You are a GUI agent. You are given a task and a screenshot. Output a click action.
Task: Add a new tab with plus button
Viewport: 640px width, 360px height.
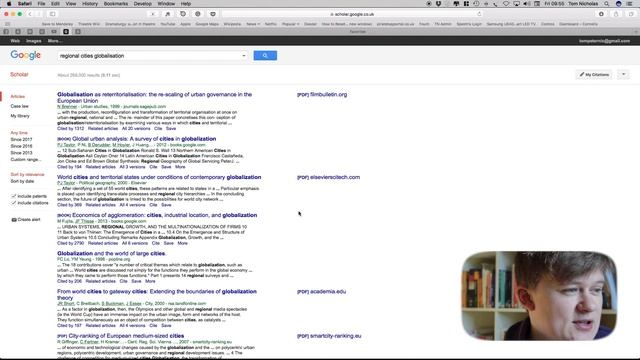636,31
